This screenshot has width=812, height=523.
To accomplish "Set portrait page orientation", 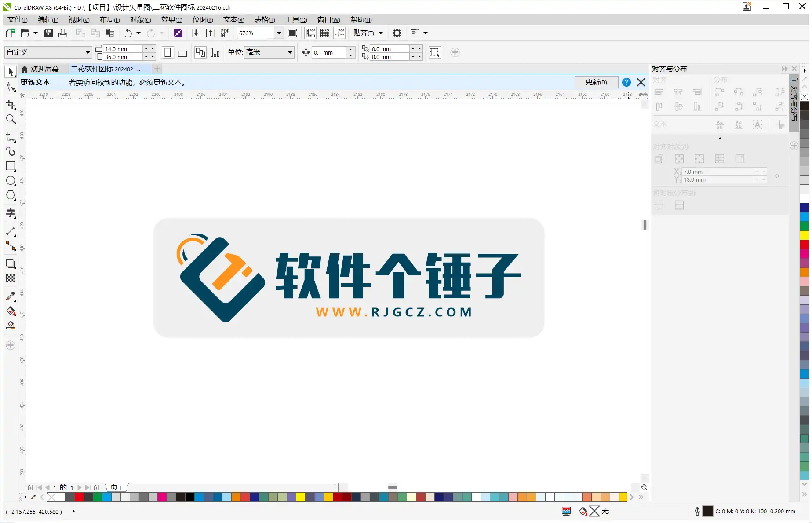I will coord(167,52).
